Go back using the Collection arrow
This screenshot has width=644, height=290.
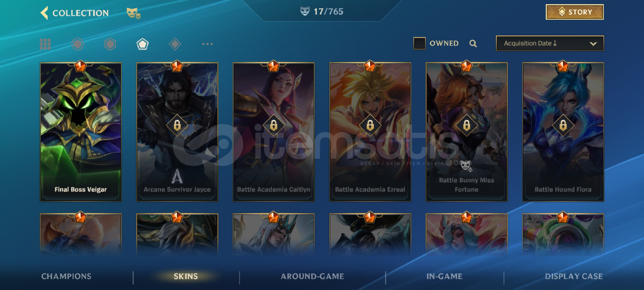[44, 13]
